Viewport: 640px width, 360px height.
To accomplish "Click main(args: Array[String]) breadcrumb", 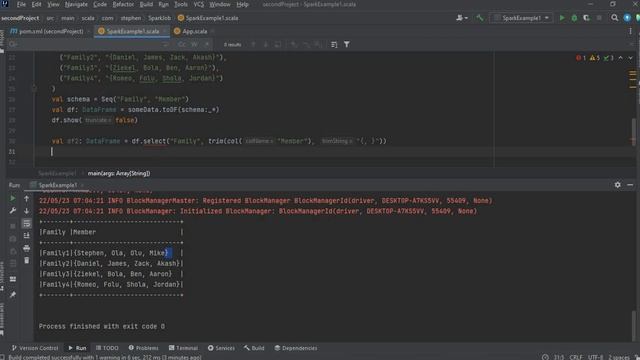I will coord(119,173).
